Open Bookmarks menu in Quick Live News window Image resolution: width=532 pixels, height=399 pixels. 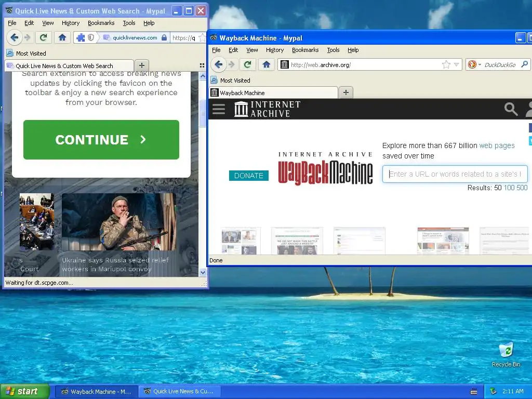click(x=101, y=23)
